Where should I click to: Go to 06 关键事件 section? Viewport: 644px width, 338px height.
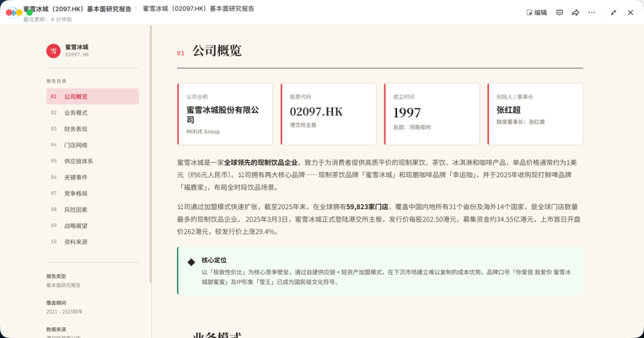92,178
